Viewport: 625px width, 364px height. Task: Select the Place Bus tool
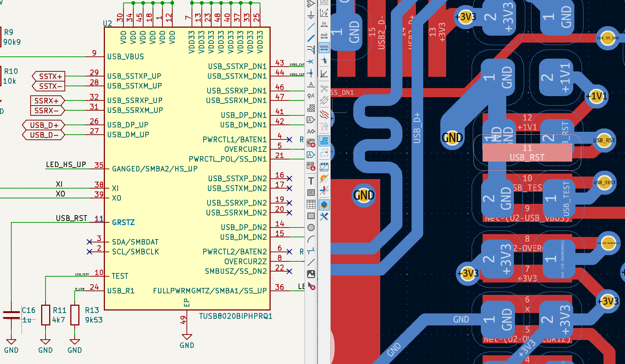pos(311,38)
